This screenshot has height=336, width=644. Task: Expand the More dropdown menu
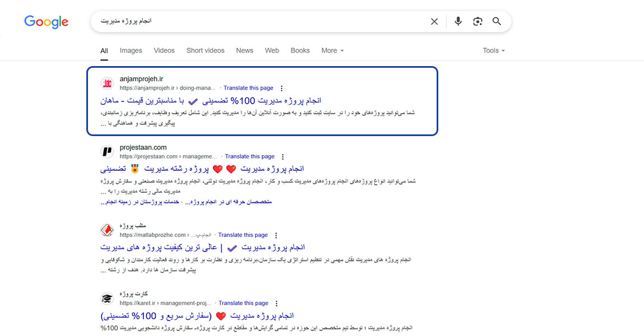(x=332, y=50)
